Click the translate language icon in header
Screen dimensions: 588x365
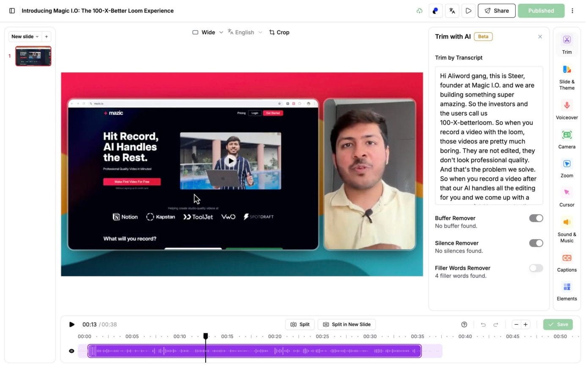[452, 11]
